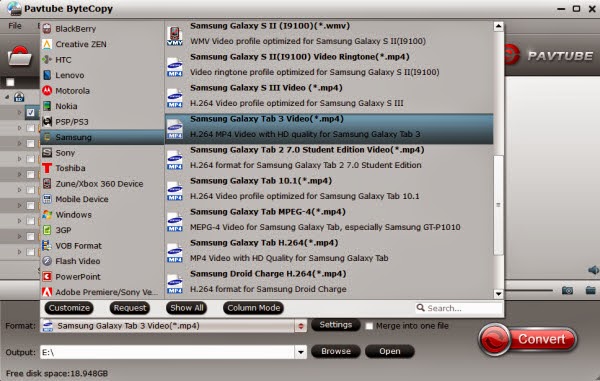Click the Output path field

(x=168, y=352)
